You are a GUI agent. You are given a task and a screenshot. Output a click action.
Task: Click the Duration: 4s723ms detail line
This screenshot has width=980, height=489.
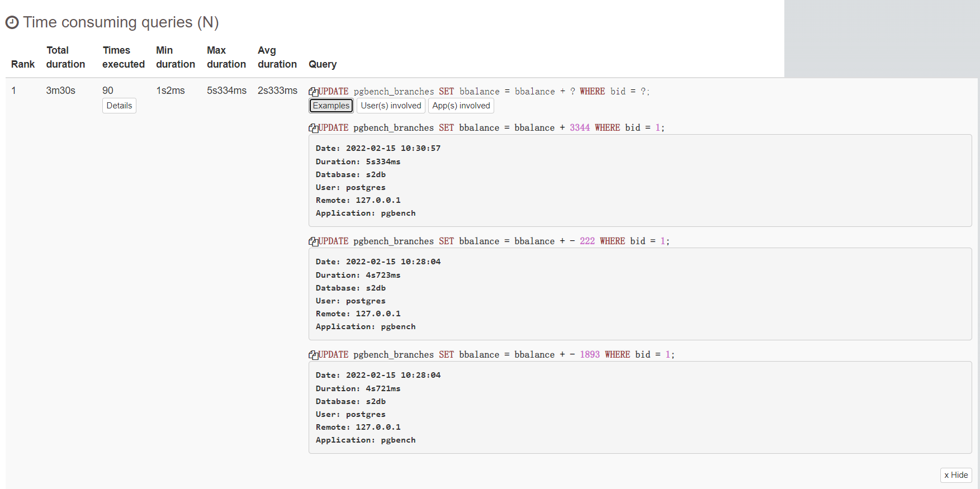[x=358, y=275]
